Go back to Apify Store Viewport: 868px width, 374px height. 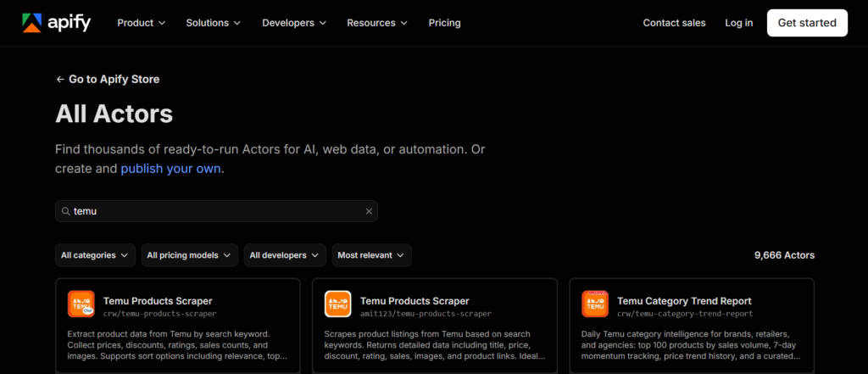(108, 79)
